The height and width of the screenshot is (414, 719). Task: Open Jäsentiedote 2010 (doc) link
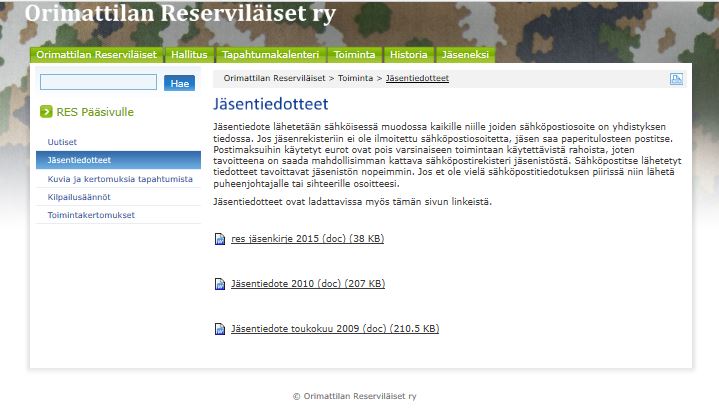point(307,284)
